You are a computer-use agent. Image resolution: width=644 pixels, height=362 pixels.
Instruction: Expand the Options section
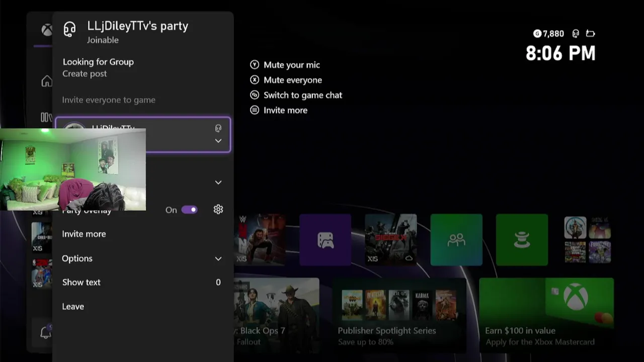[x=142, y=258]
